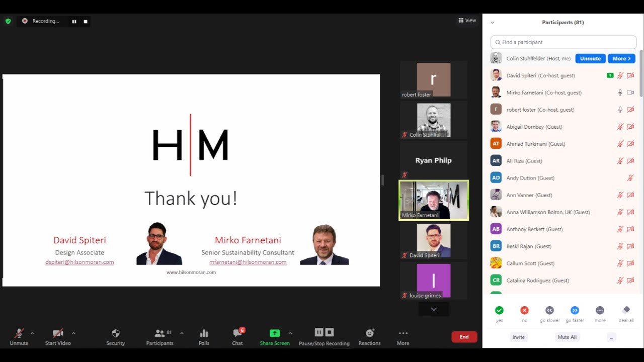
Task: Expand the arrow next to Participants button
Action: [182, 333]
